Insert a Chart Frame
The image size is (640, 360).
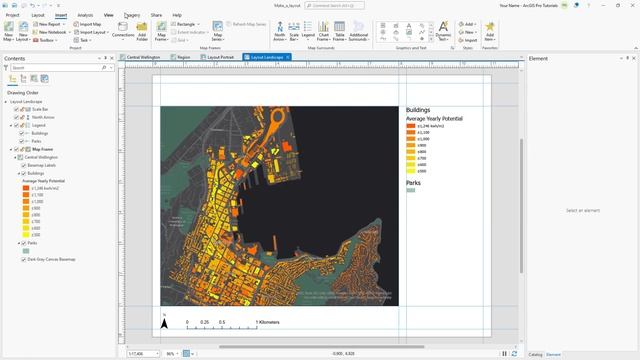coord(323,31)
